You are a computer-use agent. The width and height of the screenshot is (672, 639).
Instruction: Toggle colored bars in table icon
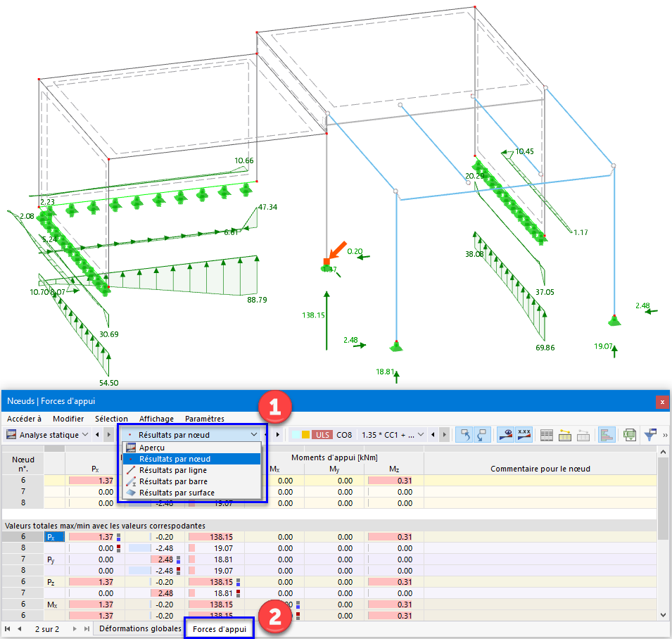point(607,435)
